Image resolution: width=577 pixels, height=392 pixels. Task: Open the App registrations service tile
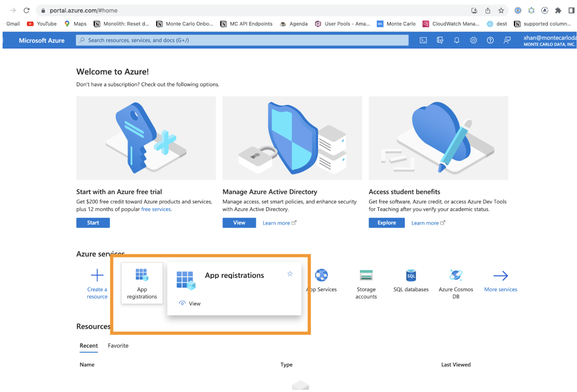point(142,283)
